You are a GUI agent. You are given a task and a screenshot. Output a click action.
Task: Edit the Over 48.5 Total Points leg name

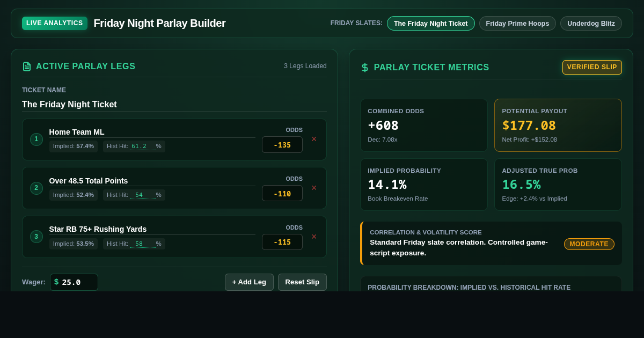pyautogui.click(x=152, y=181)
